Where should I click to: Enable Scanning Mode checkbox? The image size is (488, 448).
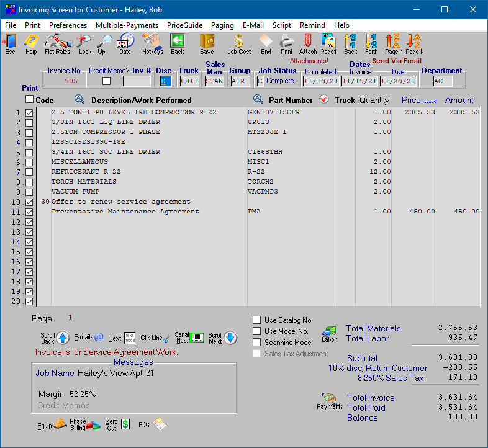257,343
